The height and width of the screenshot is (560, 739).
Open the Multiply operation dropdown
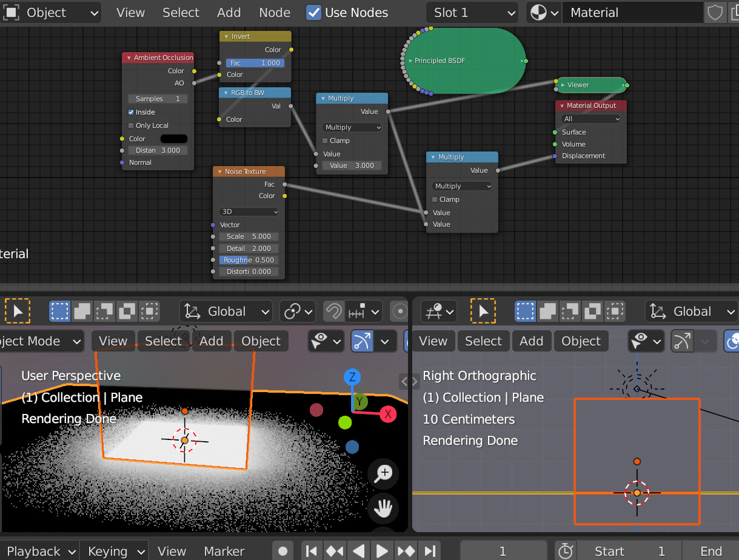pos(352,127)
